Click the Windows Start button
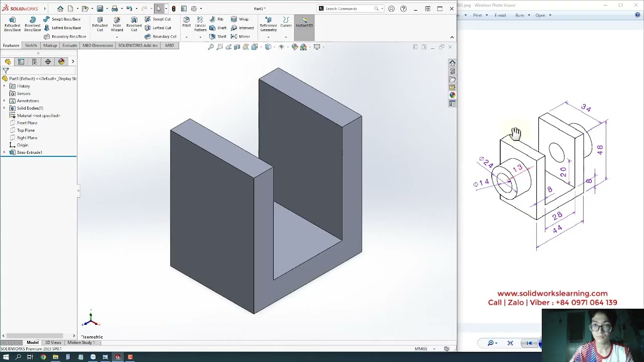 [x=6, y=357]
